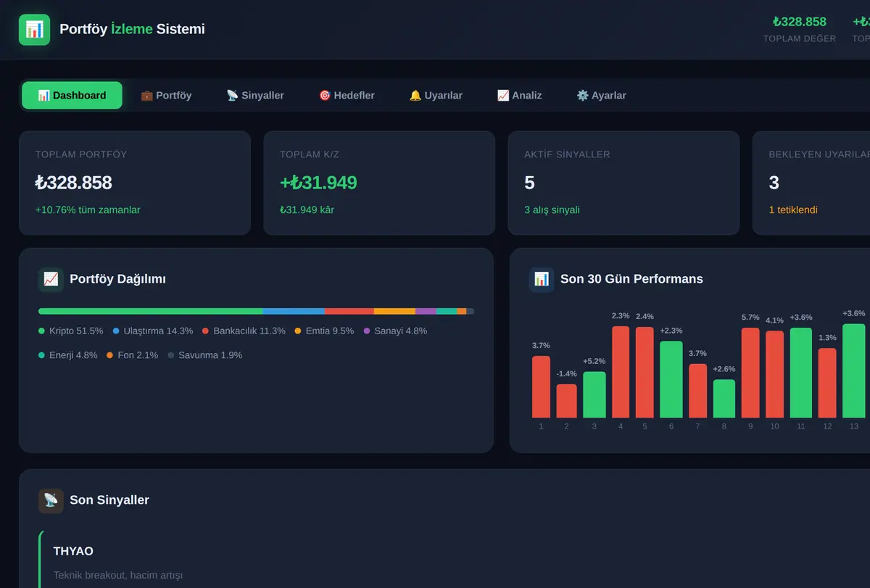Click the "Emtia 9.5%" legend entry
Screen dimensions: 870x588
coord(324,331)
